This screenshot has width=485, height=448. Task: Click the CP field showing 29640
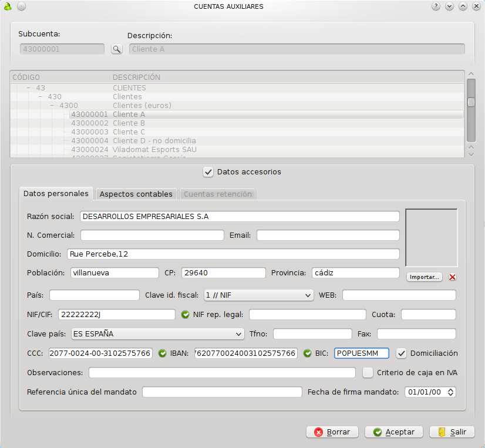223,273
